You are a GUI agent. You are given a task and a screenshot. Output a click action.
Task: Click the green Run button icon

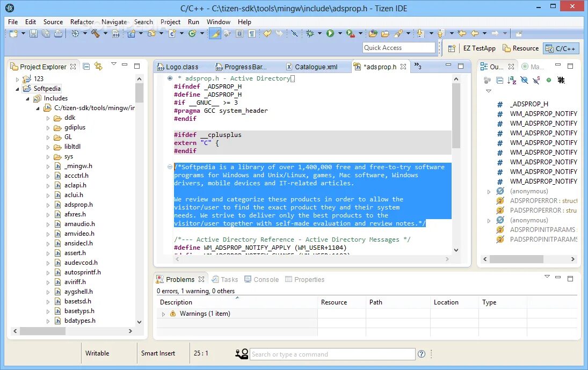tap(330, 34)
